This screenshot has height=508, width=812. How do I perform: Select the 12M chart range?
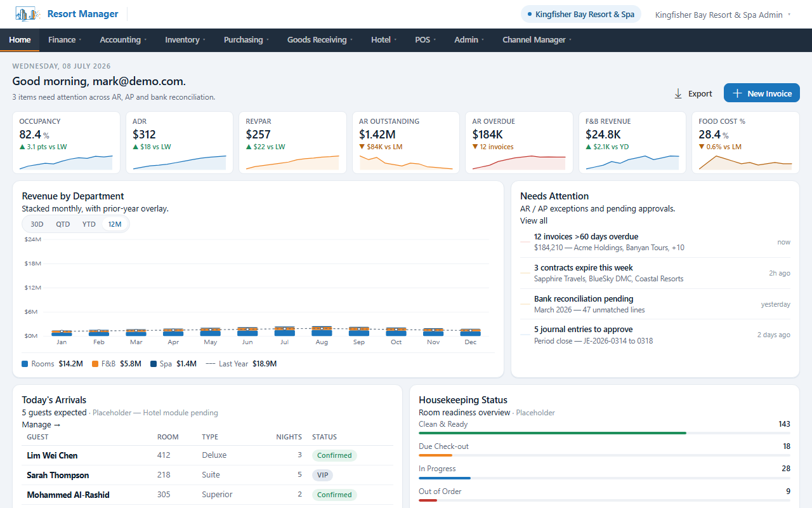[x=115, y=224]
